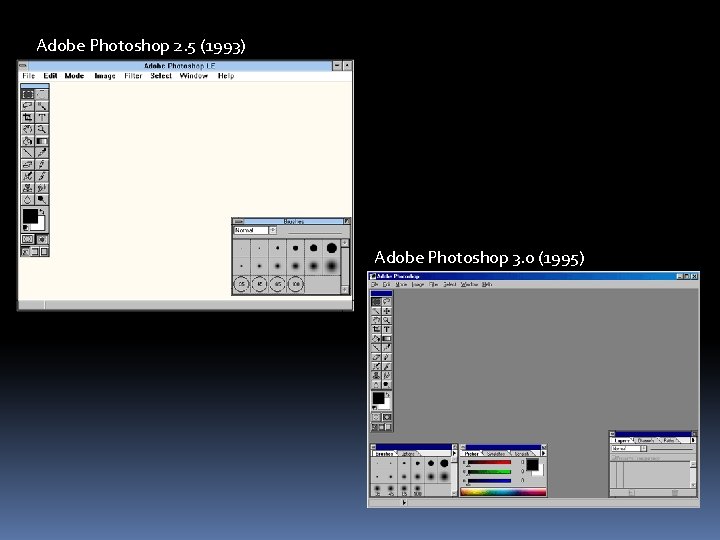Screen dimensions: 720x540
Task: Pick the Lasso tool in Photoshop 3.0
Action: click(x=387, y=302)
